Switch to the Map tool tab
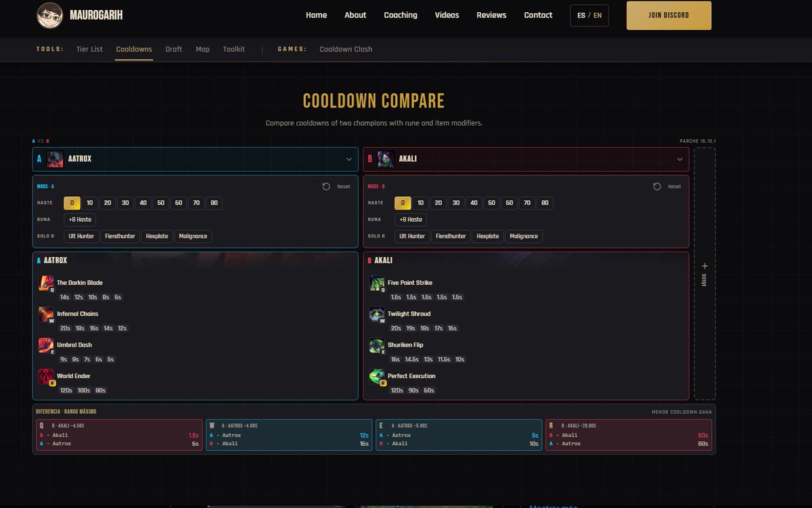 tap(202, 49)
